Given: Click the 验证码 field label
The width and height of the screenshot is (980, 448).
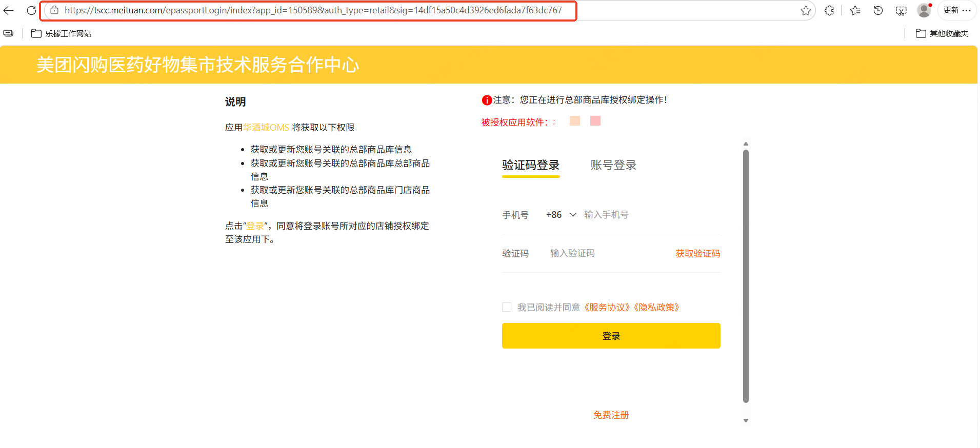Looking at the screenshot, I should (515, 254).
